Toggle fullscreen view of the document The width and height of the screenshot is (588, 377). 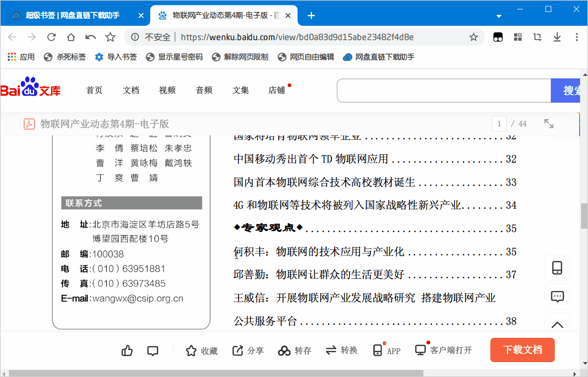[549, 124]
